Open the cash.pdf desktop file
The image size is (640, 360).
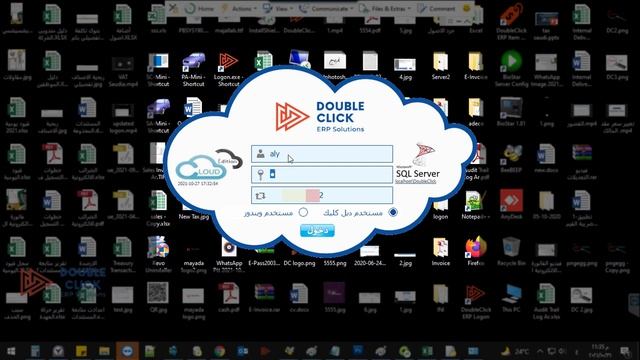coord(229,298)
